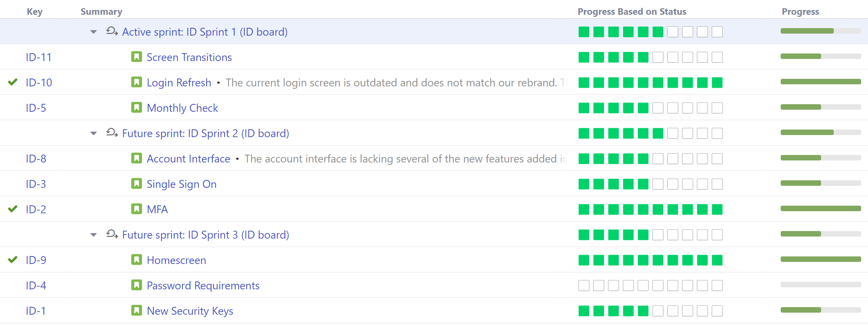Click the Progress Based on Status column header
Image resolution: width=868 pixels, height=326 pixels.
pos(632,11)
